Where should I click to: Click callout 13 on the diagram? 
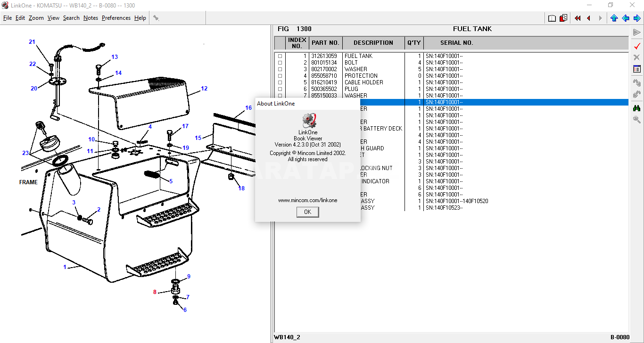(x=115, y=57)
